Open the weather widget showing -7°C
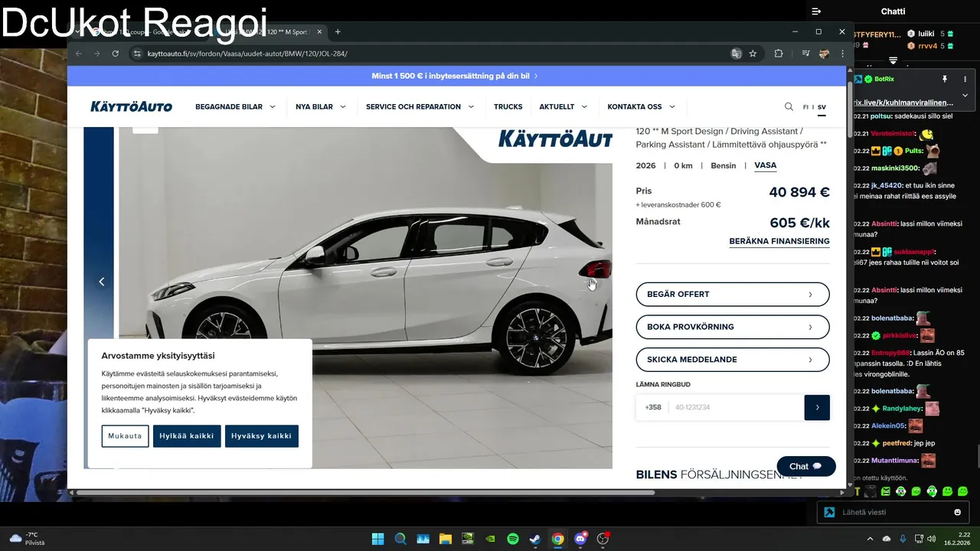 point(27,539)
